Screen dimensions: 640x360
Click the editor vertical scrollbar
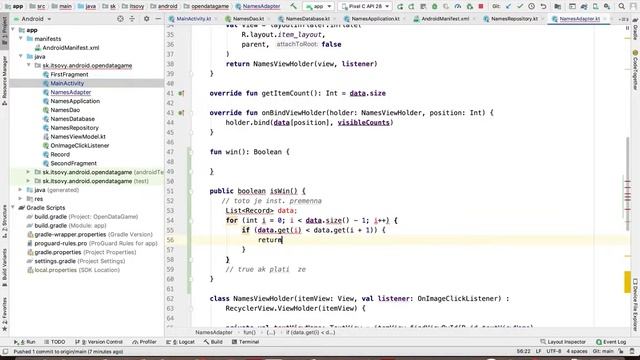pos(628,184)
